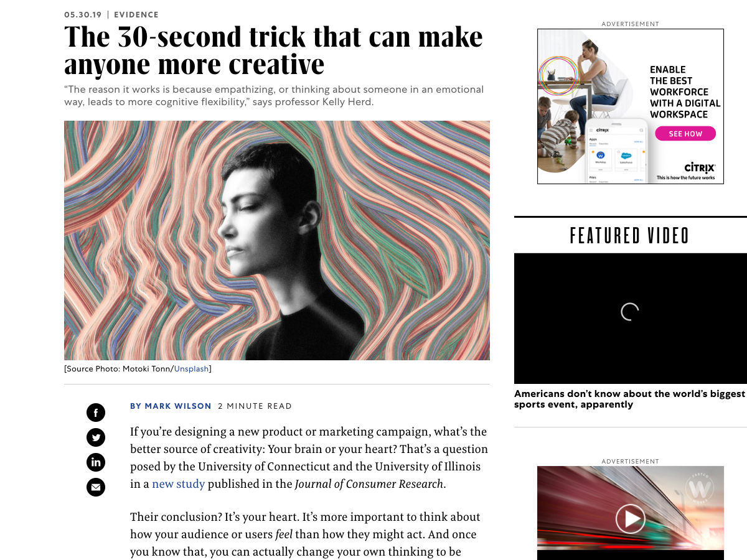747x560 pixels.
Task: Click the Fastco Works badge in ad
Action: tap(700, 487)
